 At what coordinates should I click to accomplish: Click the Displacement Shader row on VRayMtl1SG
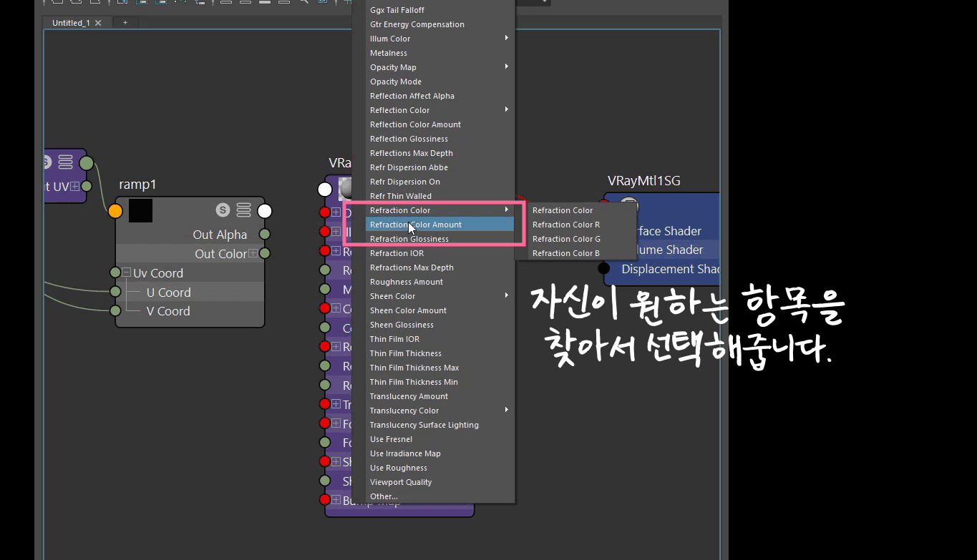(662, 269)
